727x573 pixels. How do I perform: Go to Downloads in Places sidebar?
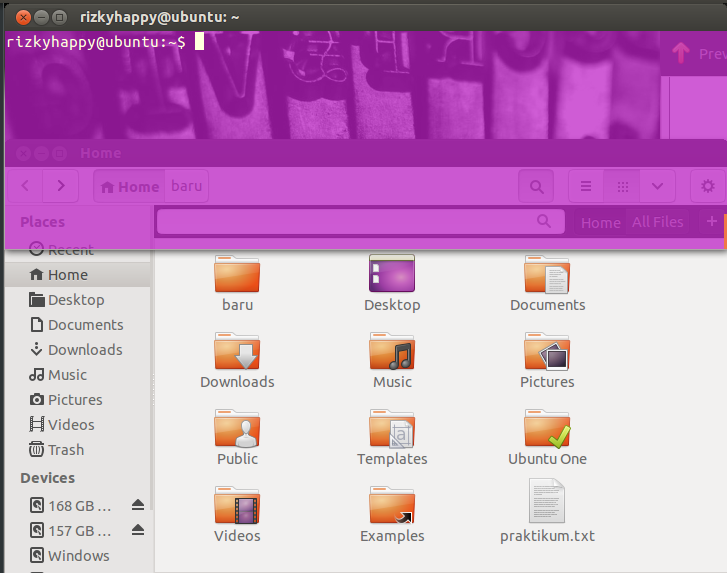point(77,350)
